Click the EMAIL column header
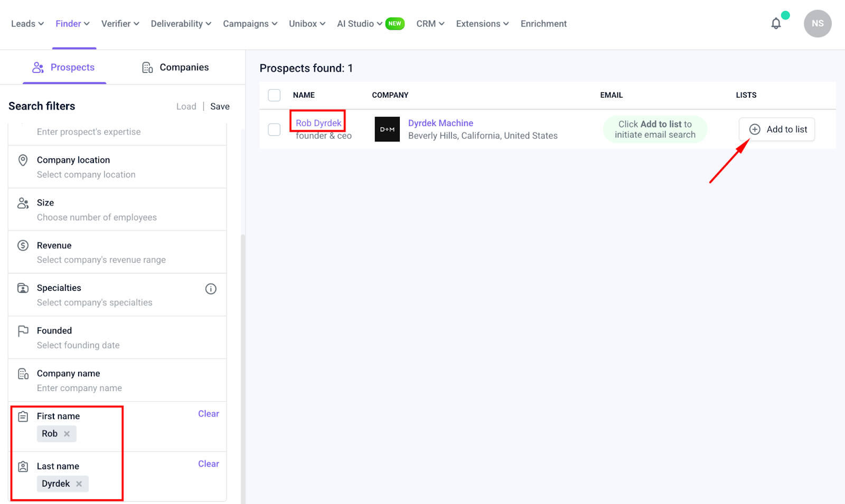Screen dimensions: 845x504 (x=612, y=95)
